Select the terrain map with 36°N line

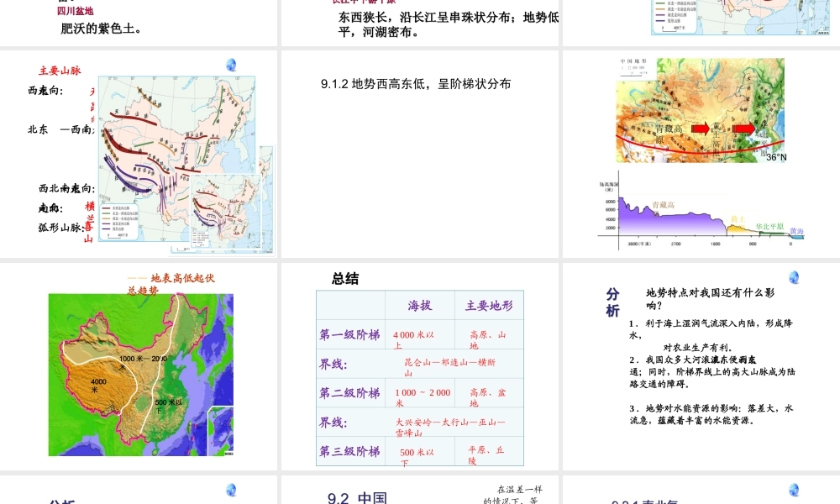[x=701, y=110]
